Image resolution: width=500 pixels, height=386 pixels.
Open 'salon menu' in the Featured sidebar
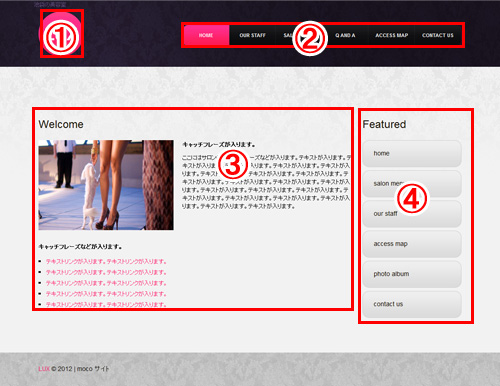click(412, 184)
